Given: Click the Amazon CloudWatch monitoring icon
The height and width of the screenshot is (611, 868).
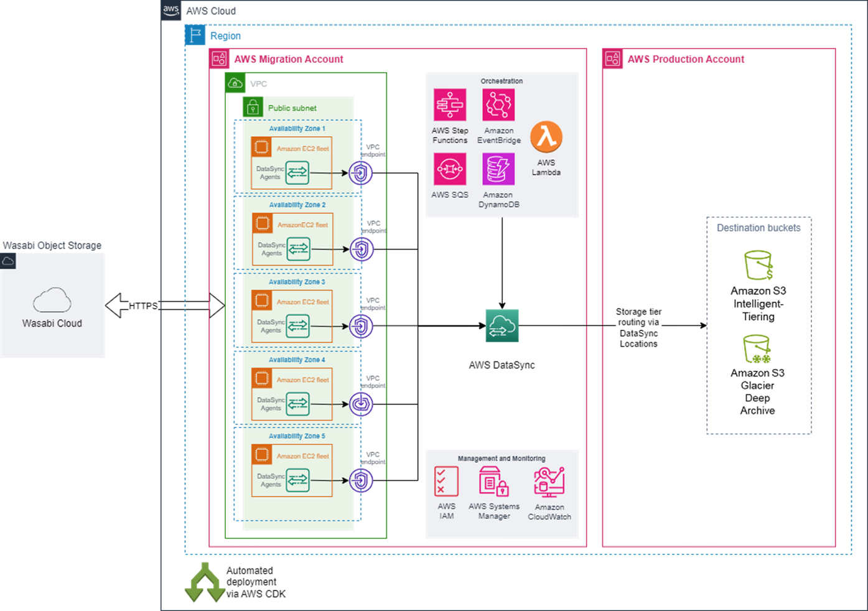Looking at the screenshot, I should coord(548,480).
